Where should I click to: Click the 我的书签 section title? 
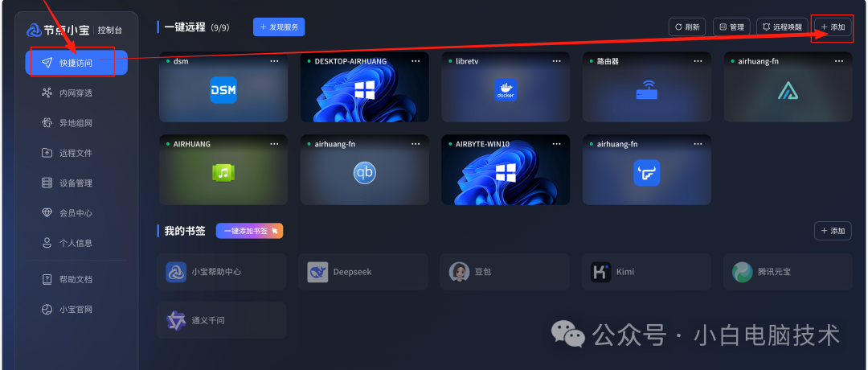click(x=185, y=231)
